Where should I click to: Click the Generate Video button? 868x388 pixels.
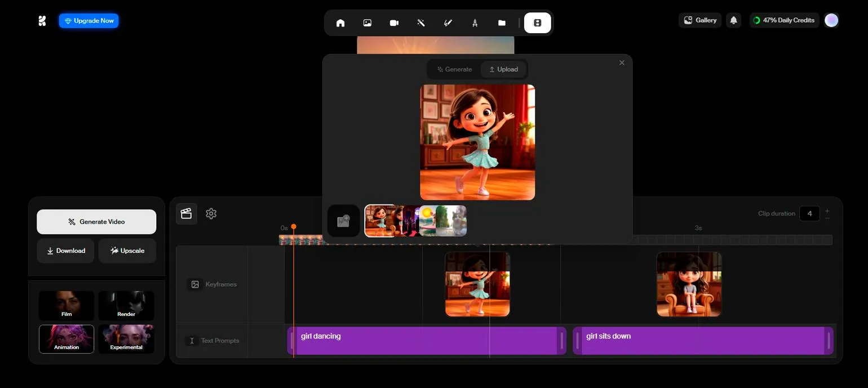click(96, 222)
